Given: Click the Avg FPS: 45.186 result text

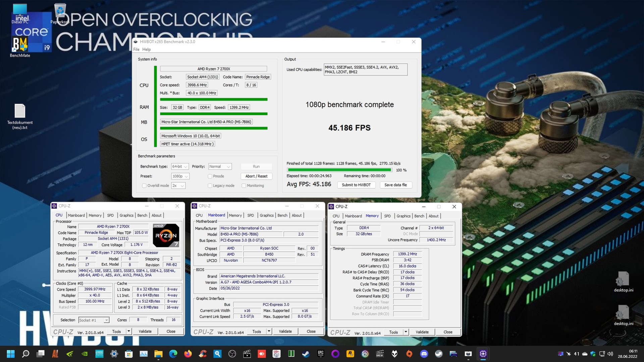Looking at the screenshot, I should point(309,184).
